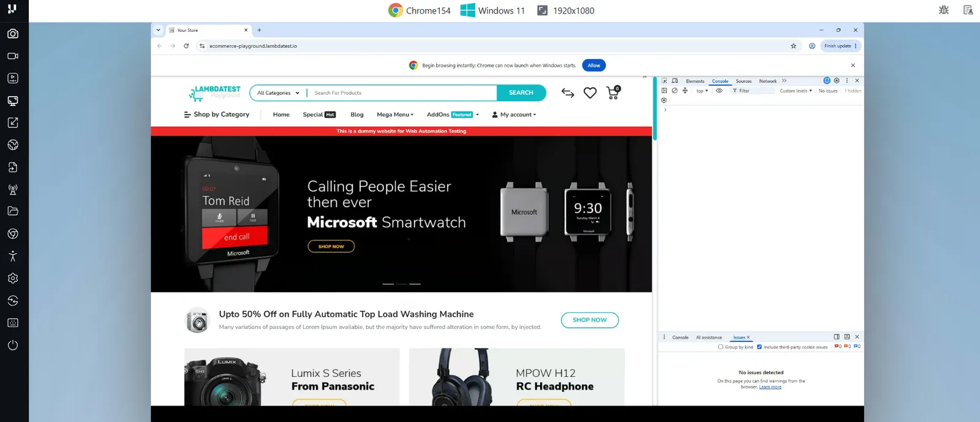
Task: View site information icon in address bar
Action: coord(202,46)
